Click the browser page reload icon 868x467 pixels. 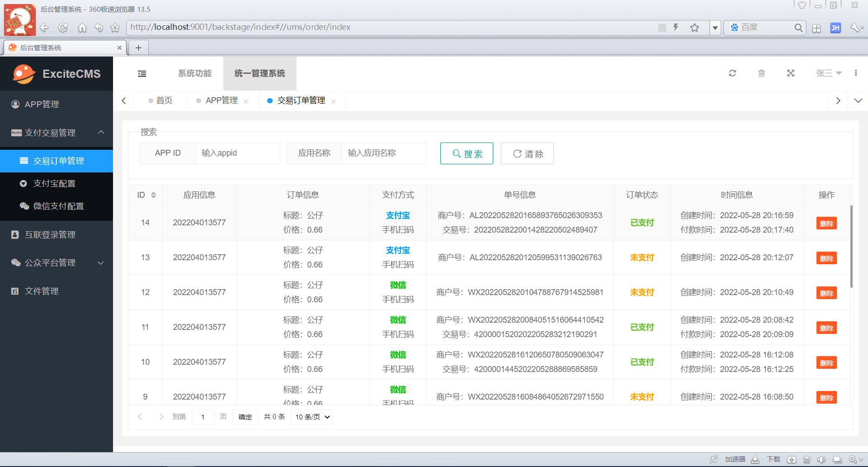tap(63, 28)
